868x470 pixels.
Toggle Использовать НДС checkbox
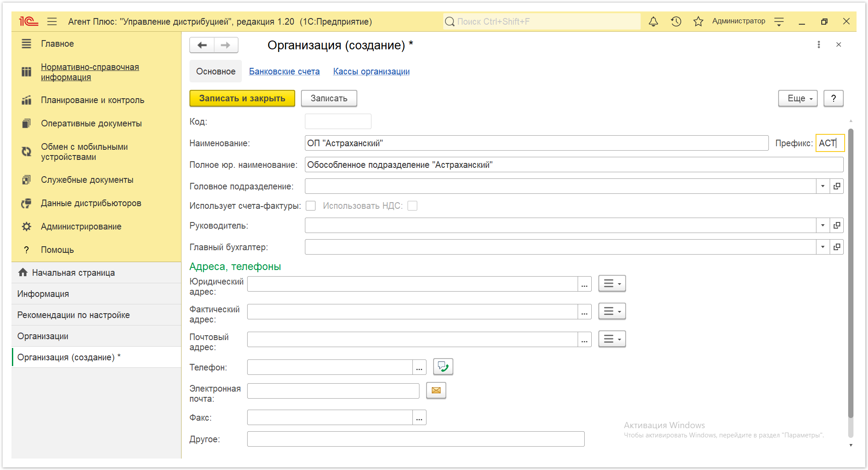click(412, 206)
